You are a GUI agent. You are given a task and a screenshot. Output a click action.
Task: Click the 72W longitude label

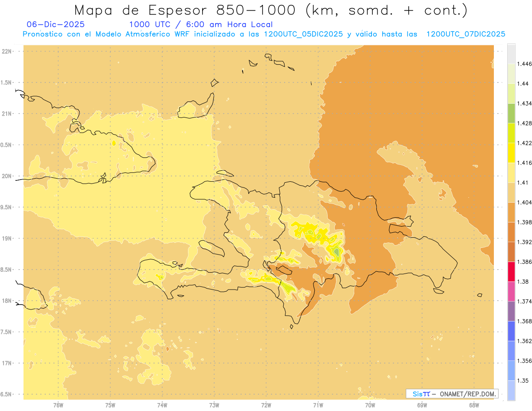pos(266,405)
